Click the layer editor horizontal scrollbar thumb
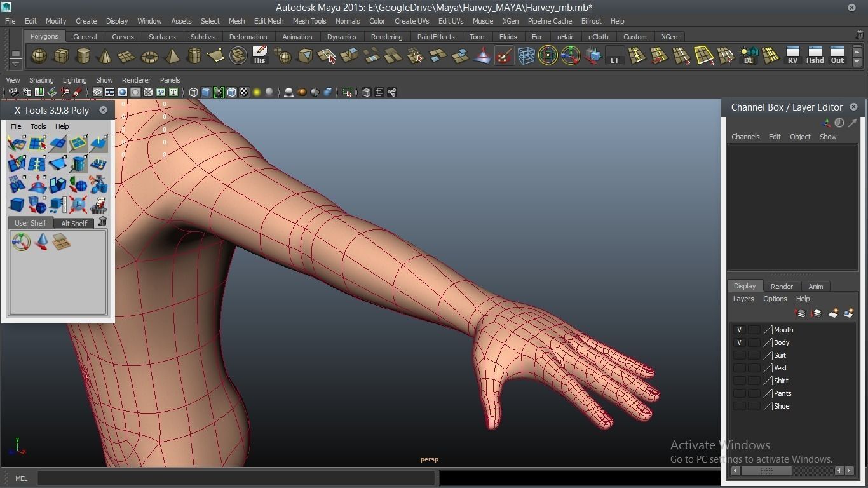This screenshot has height=488, width=868. [x=766, y=471]
